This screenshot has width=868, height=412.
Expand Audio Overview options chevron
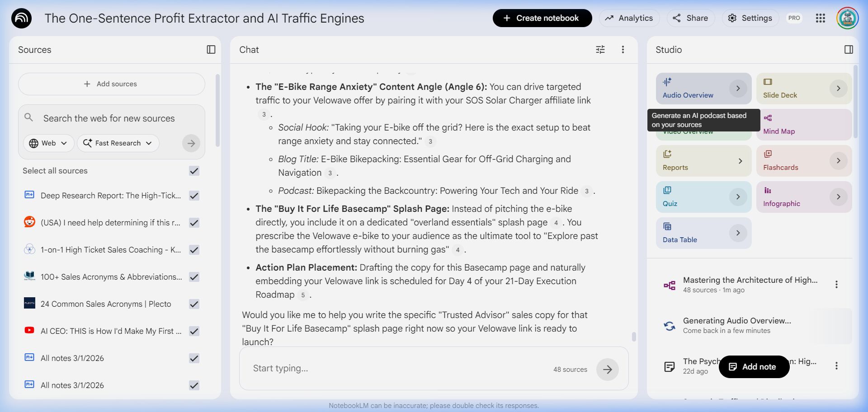pos(738,89)
